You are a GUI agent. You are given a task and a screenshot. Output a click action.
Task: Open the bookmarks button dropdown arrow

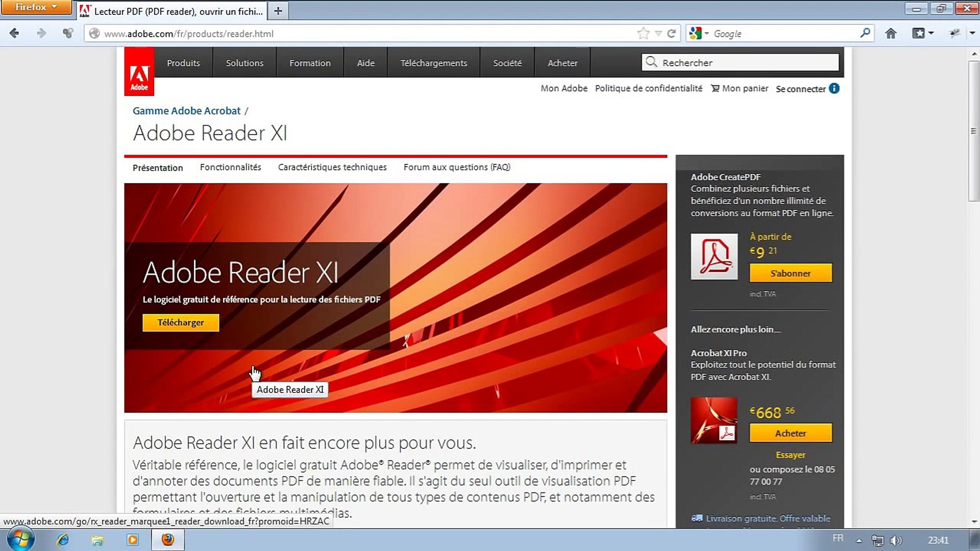click(x=932, y=34)
